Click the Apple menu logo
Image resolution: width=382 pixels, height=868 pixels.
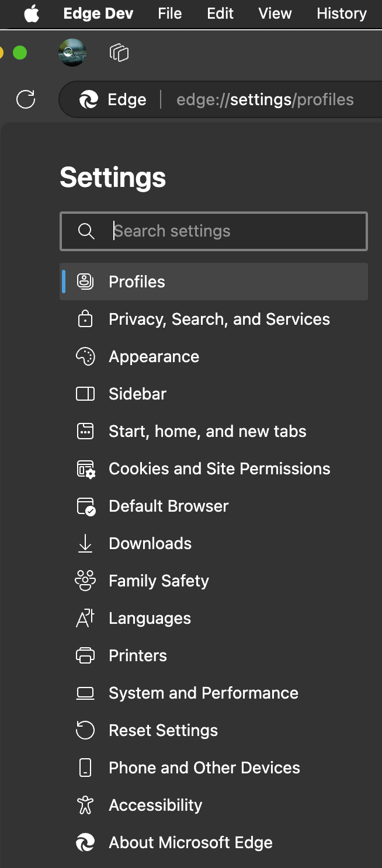click(32, 13)
